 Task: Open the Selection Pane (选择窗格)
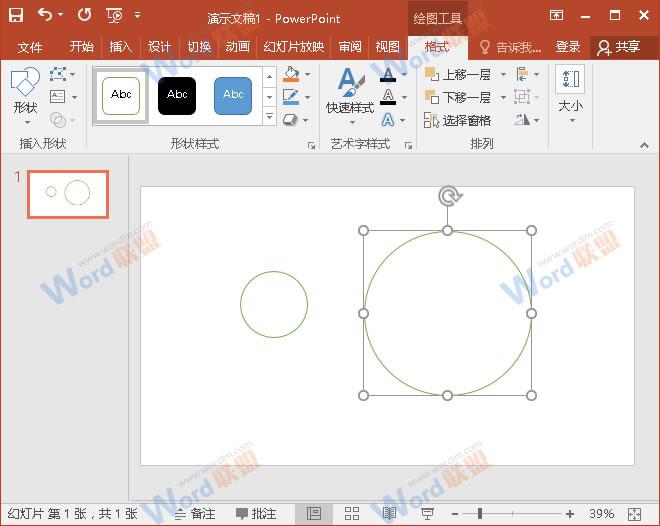[x=457, y=120]
